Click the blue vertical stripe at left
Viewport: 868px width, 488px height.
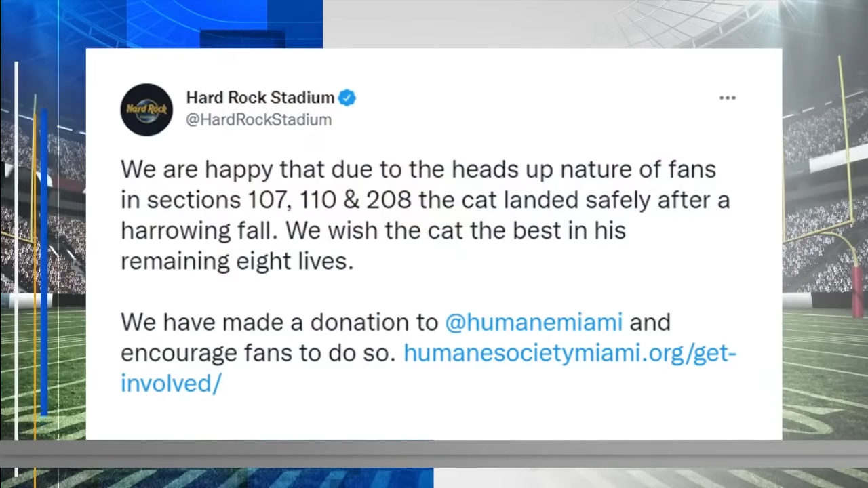(45, 261)
